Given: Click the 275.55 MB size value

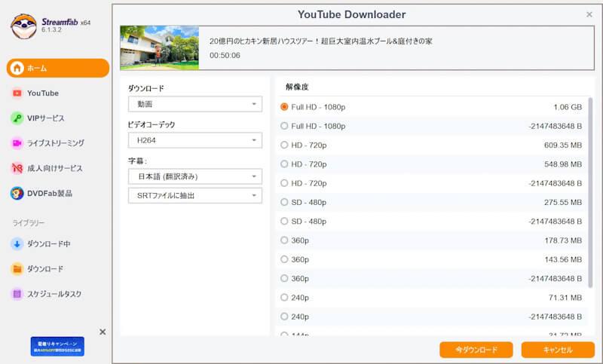Looking at the screenshot, I should [x=563, y=202].
